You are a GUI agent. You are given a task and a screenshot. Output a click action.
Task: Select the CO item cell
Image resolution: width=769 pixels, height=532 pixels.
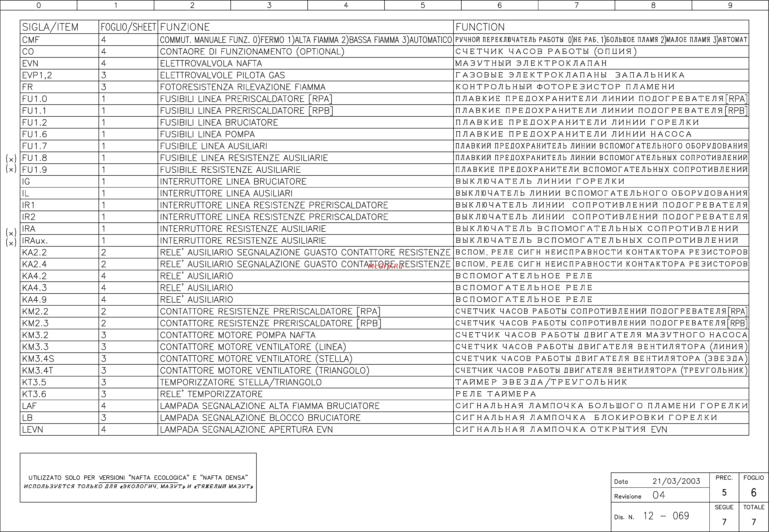point(59,52)
